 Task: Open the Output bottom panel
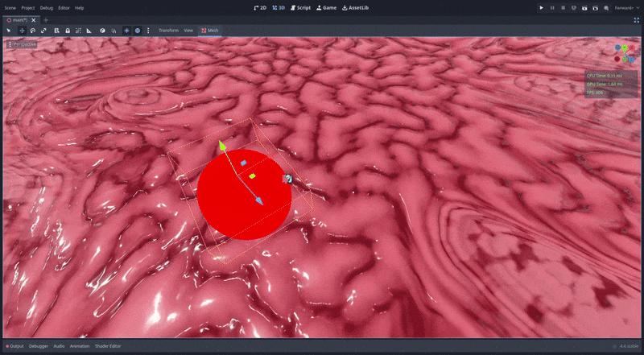coord(15,346)
